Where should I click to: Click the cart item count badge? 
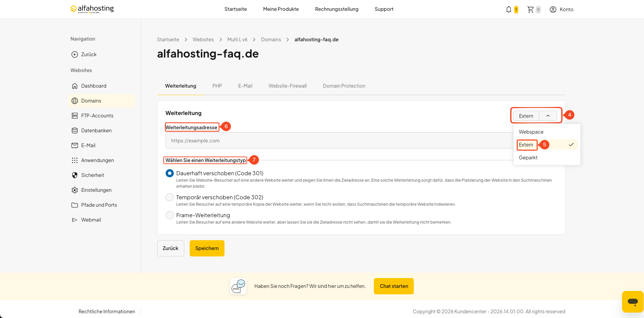click(x=538, y=9)
